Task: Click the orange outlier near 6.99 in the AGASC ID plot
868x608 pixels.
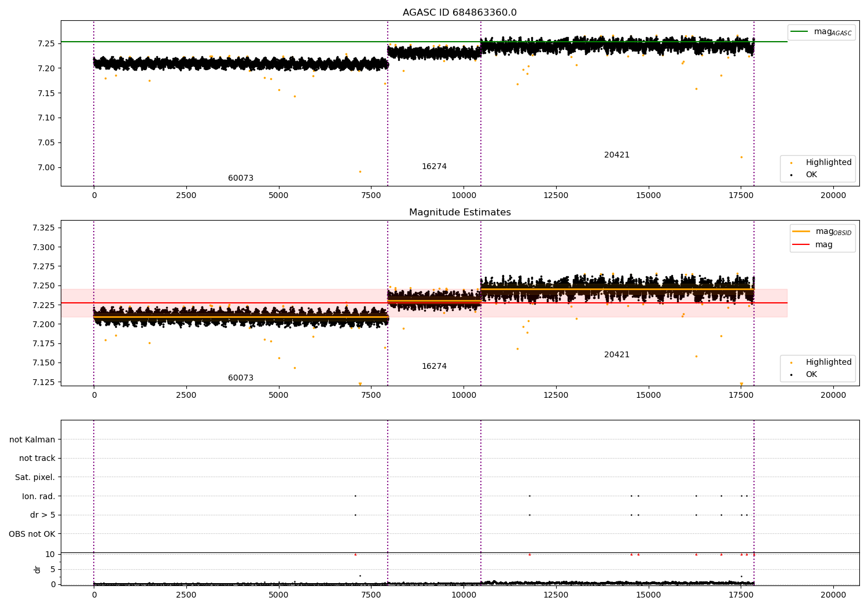Action: click(x=360, y=171)
